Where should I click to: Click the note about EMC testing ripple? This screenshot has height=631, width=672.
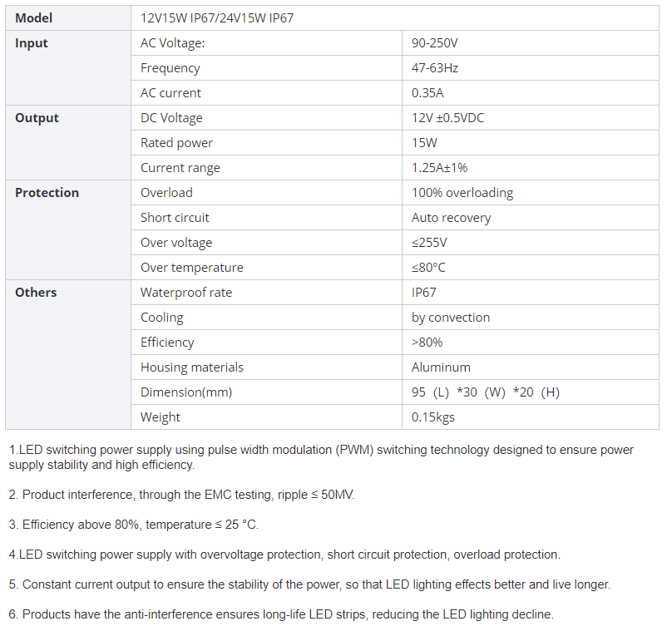182,495
